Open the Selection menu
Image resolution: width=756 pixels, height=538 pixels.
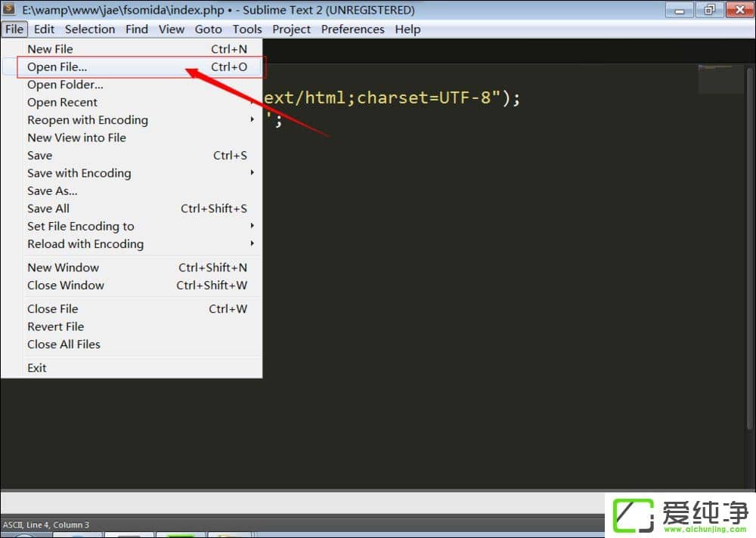click(x=90, y=29)
